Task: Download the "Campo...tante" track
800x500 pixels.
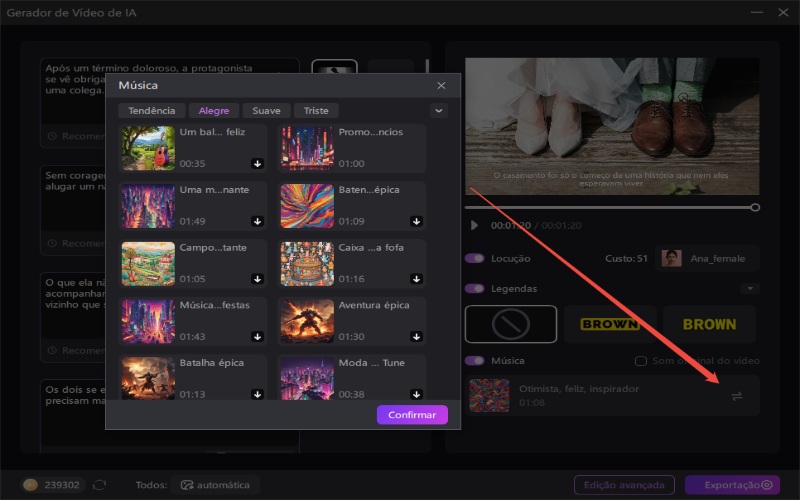Action: pos(257,279)
